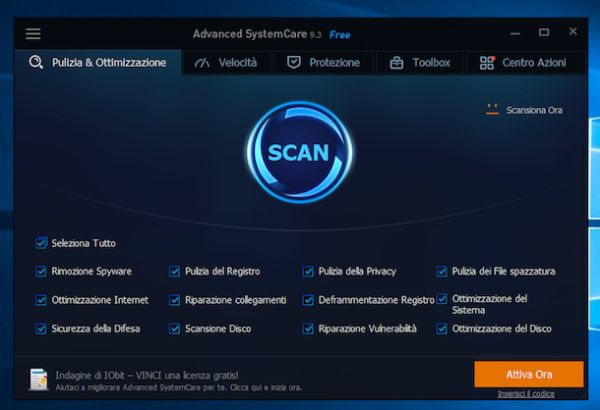This screenshot has width=600, height=410.
Task: Uncheck Rimozione Spyware
Action: [41, 271]
